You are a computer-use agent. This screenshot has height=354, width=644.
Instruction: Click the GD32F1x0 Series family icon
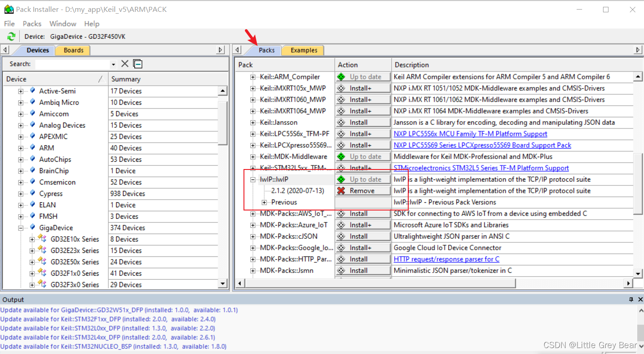(x=43, y=273)
